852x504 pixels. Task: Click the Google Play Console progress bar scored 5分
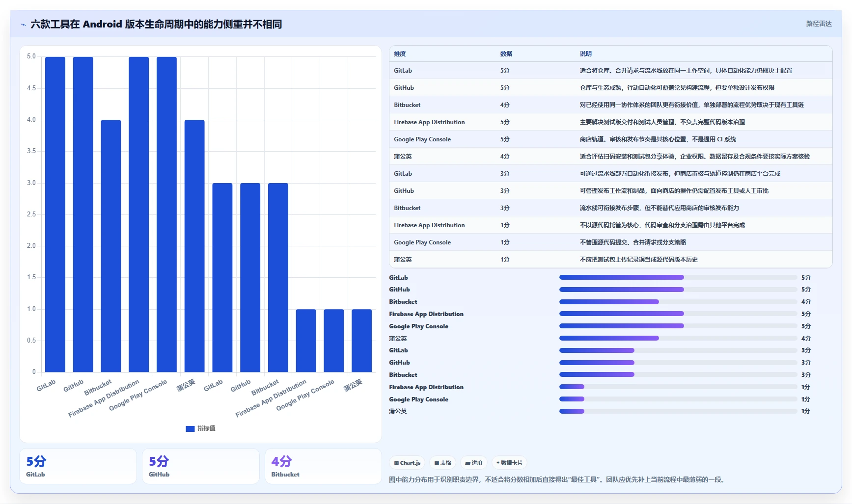(x=678, y=326)
